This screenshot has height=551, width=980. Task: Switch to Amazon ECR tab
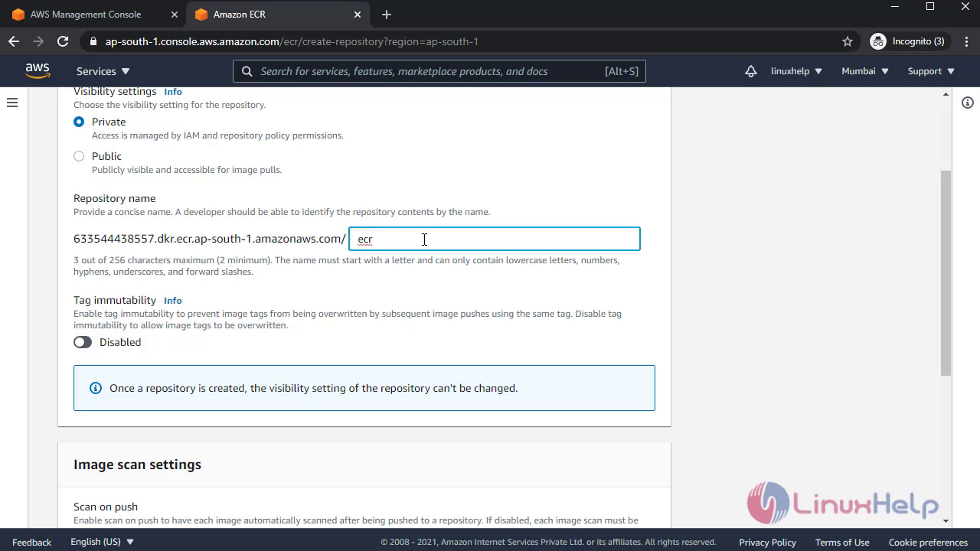[276, 15]
